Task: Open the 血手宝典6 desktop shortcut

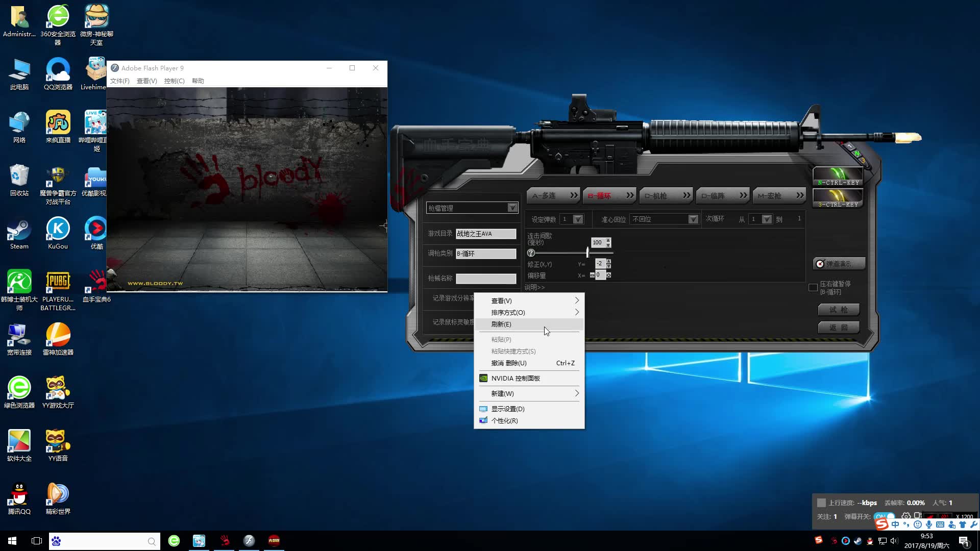Action: coord(96,286)
